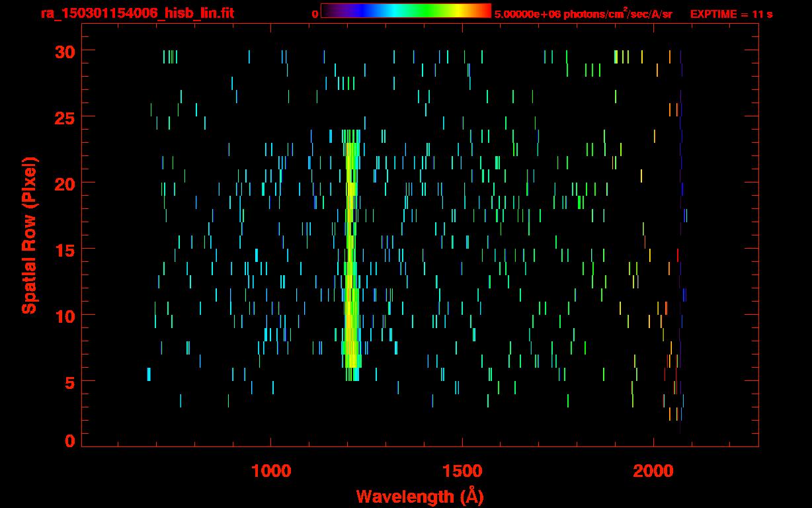Click the cyan pixel block at row 5, far left
Image resolution: width=812 pixels, height=508 pixels.
coord(149,374)
